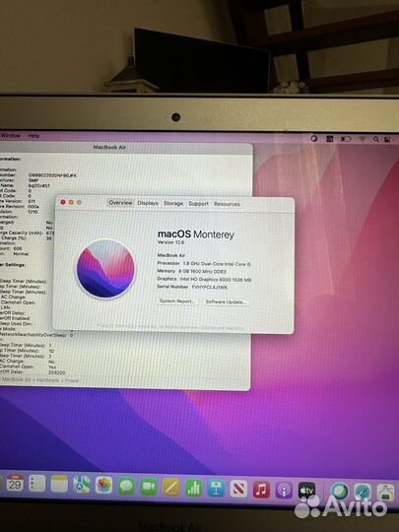This screenshot has height=532, width=399.
Task: Open Maps from the Dock
Action: (82, 485)
